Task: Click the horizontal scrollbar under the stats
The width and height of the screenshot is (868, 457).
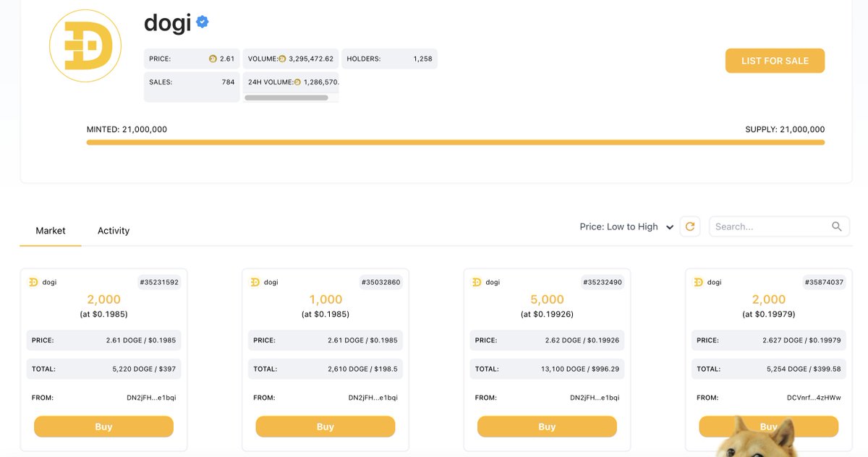Action: tap(286, 98)
